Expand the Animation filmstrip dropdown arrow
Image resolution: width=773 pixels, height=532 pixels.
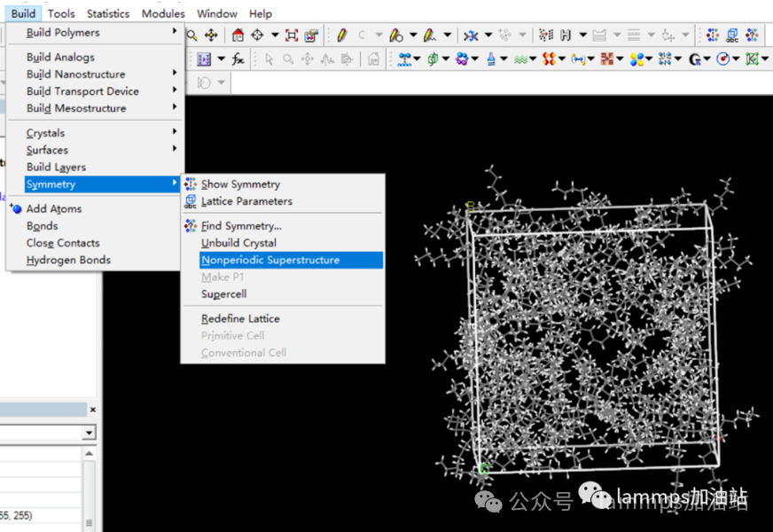(x=222, y=59)
